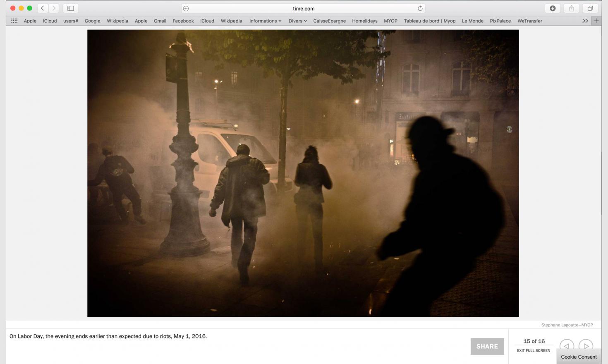Go to previous photo in slideshow
608x364 pixels.
567,346
